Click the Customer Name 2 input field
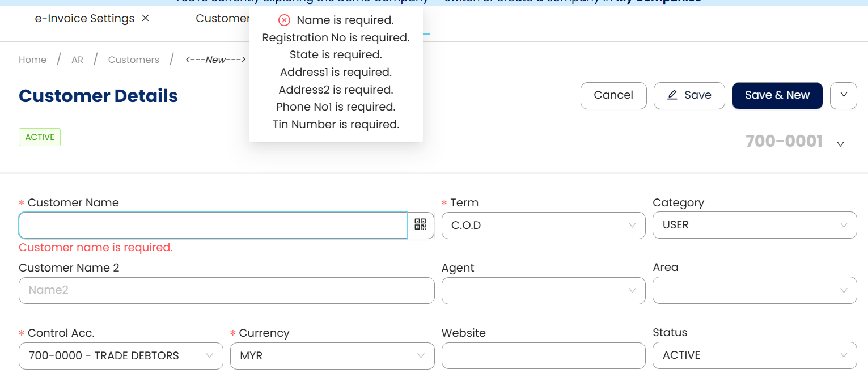Image resolution: width=868 pixels, height=377 pixels. pos(226,290)
